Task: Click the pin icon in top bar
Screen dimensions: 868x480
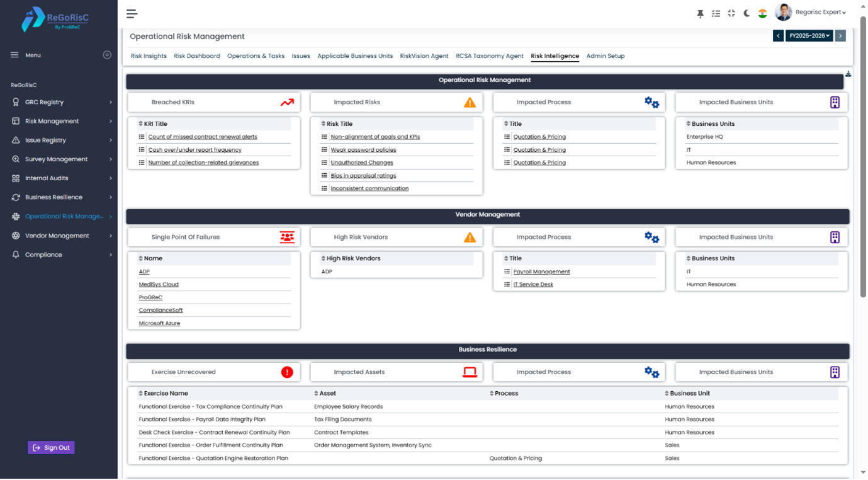Action: click(700, 13)
